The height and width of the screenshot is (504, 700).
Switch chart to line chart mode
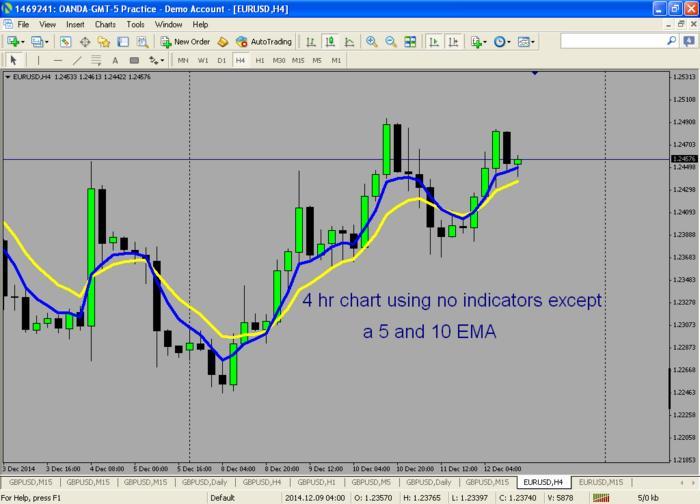coord(350,42)
